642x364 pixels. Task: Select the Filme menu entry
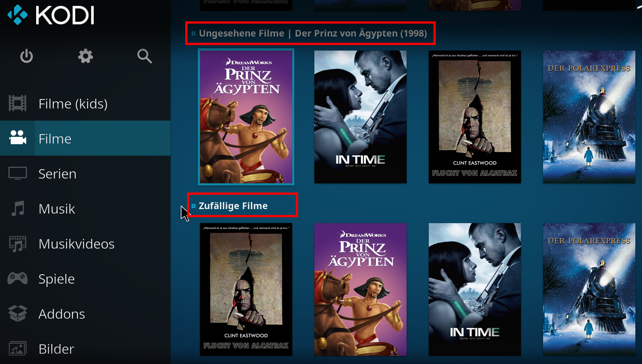click(85, 138)
